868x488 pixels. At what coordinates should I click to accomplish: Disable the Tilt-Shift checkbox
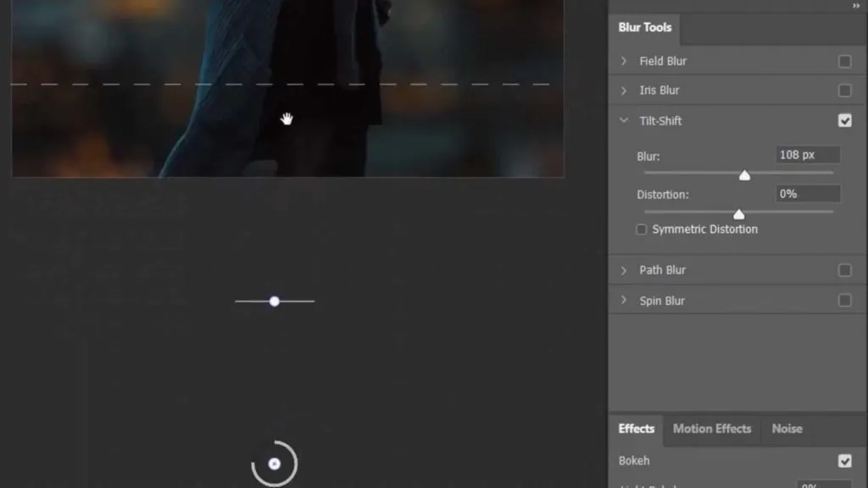pyautogui.click(x=844, y=121)
